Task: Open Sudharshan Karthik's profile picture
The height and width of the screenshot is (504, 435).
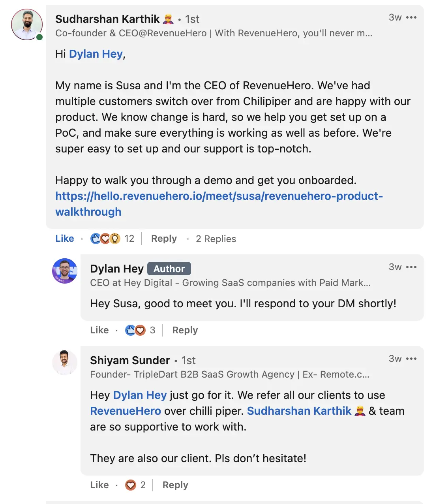Action: click(x=26, y=24)
